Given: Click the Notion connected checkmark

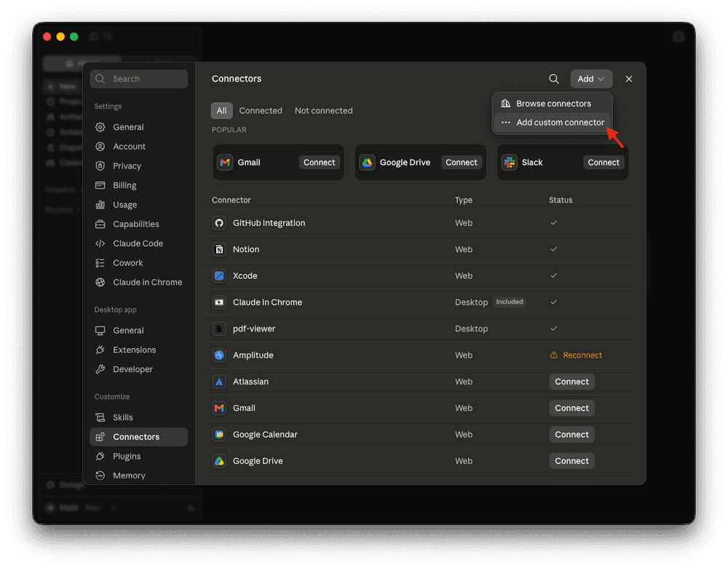Looking at the screenshot, I should point(553,249).
